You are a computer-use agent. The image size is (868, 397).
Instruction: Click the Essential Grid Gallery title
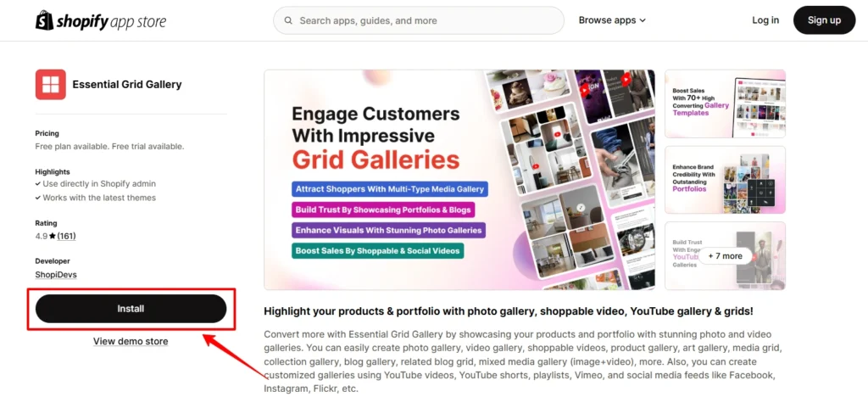point(127,85)
